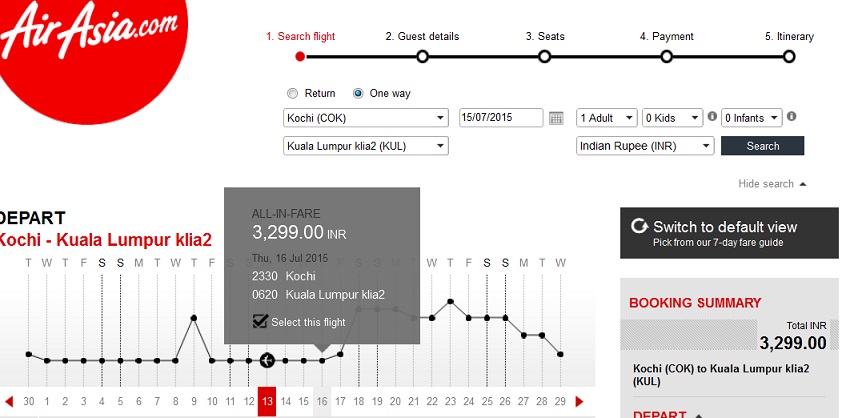The image size is (842, 418).
Task: Click the Thu, 16 Jul 2015 tooltip date
Action: point(290,258)
